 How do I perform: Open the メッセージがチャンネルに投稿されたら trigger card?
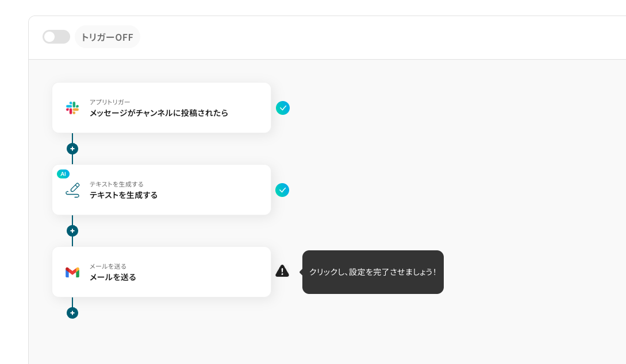pyautogui.click(x=159, y=113)
